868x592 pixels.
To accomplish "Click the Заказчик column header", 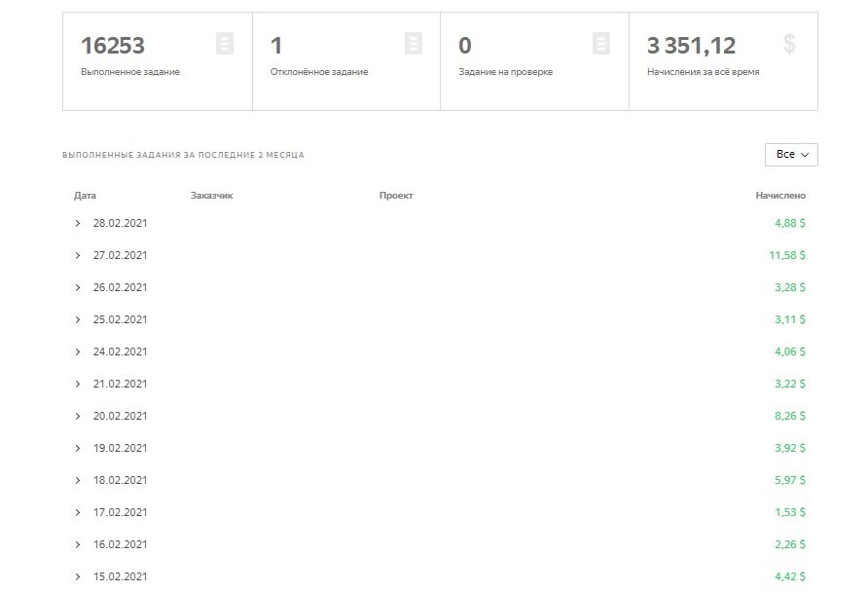I will 211,196.
